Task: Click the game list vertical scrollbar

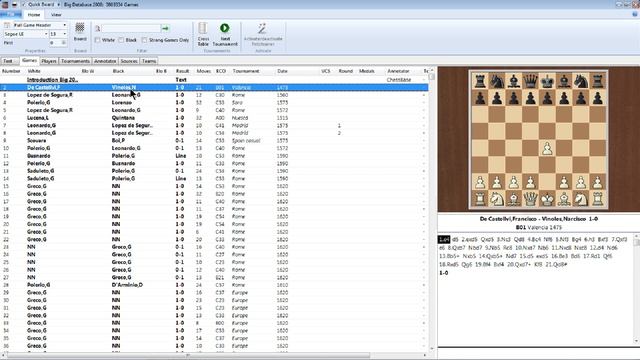Action: tap(432, 208)
